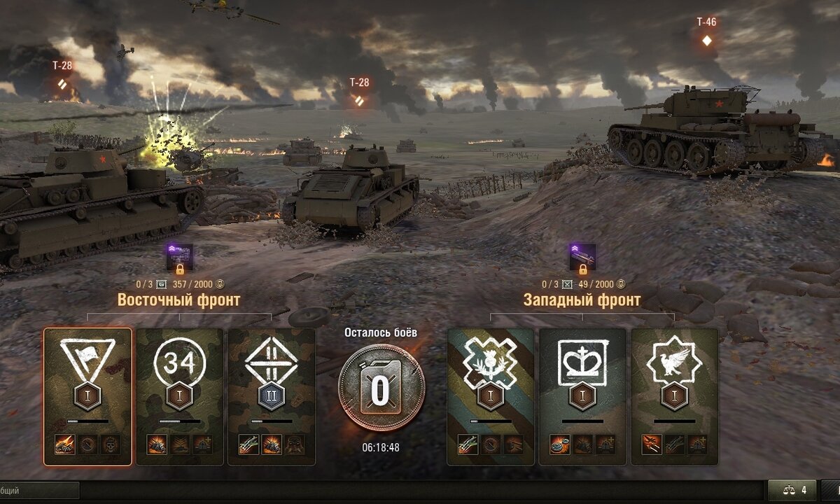The width and height of the screenshot is (840, 504).
Task: Click the T-46 marker in the sky
Action: (706, 32)
